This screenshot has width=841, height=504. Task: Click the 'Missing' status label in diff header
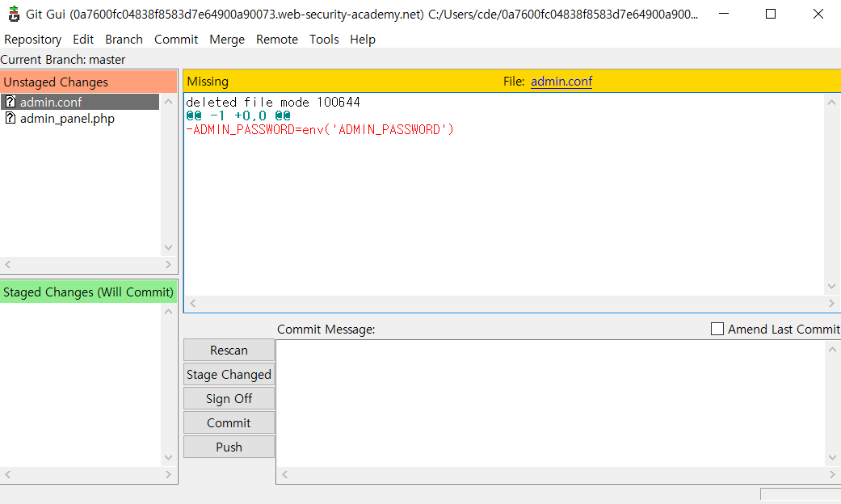208,82
